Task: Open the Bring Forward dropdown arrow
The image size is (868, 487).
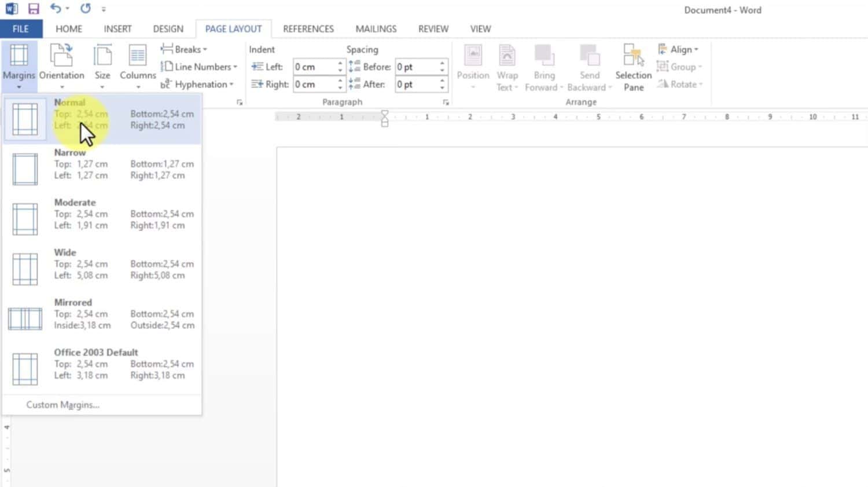Action: [561, 87]
